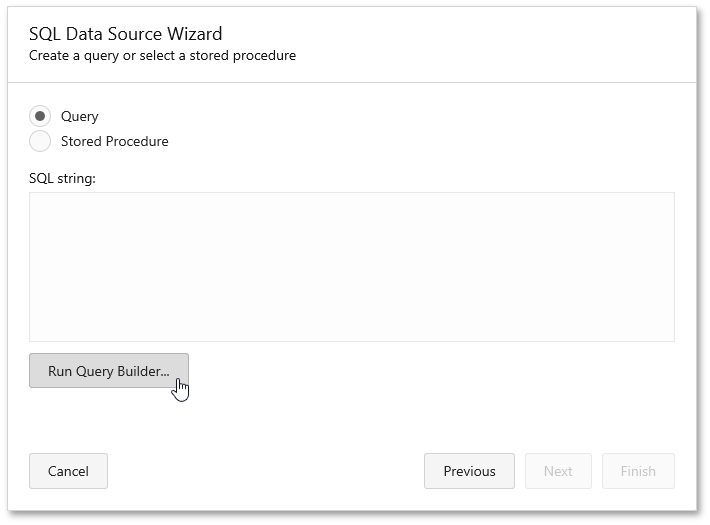Select the Stored Procedure radio button
The width and height of the screenshot is (710, 525).
40,141
